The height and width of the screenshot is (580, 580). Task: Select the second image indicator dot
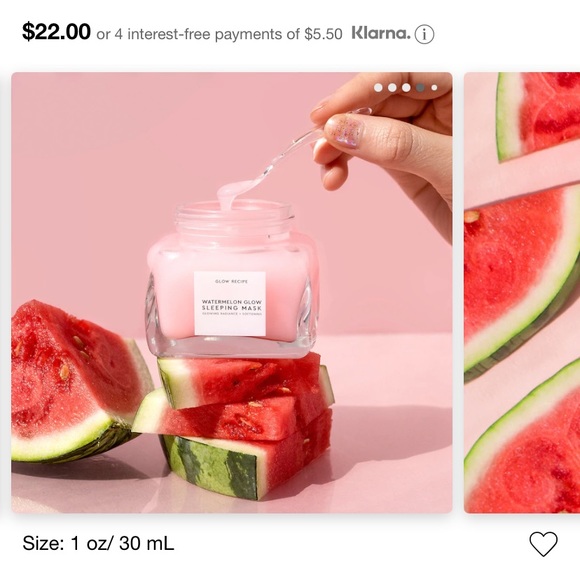coord(392,88)
